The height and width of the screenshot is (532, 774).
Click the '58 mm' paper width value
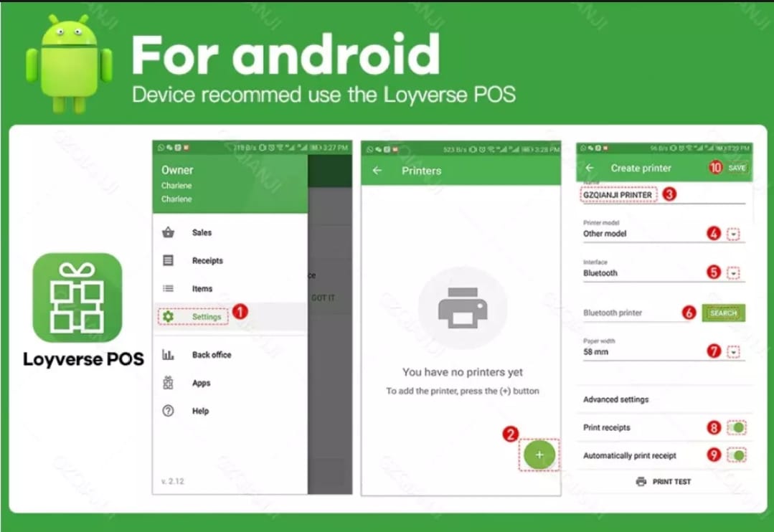(x=596, y=352)
